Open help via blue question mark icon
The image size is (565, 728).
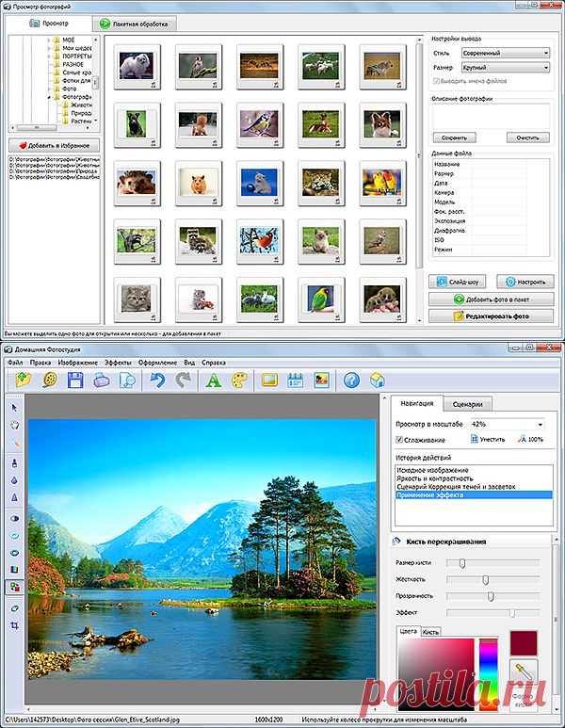coord(351,380)
